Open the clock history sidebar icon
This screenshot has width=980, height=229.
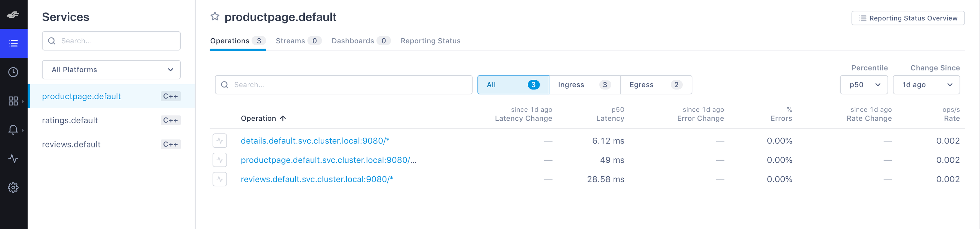13,72
